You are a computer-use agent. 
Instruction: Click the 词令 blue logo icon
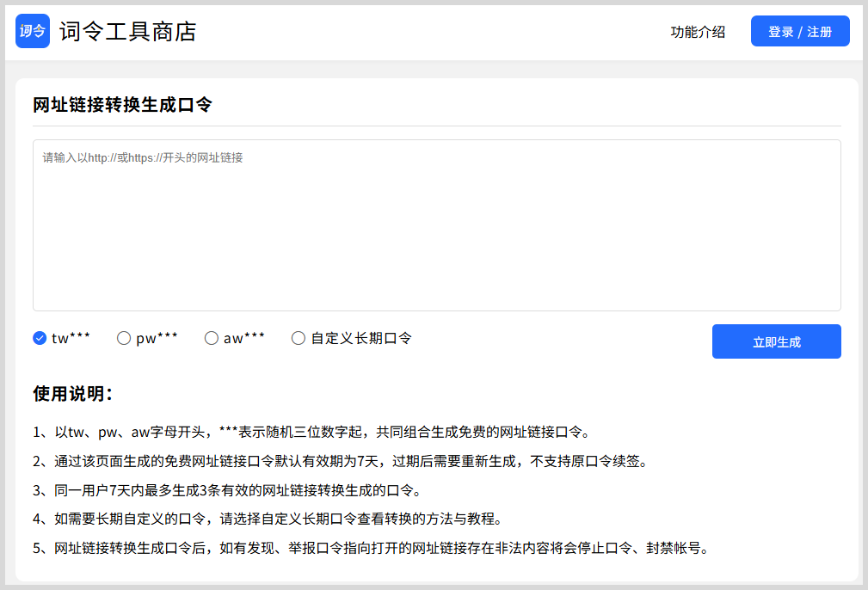pyautogui.click(x=33, y=31)
